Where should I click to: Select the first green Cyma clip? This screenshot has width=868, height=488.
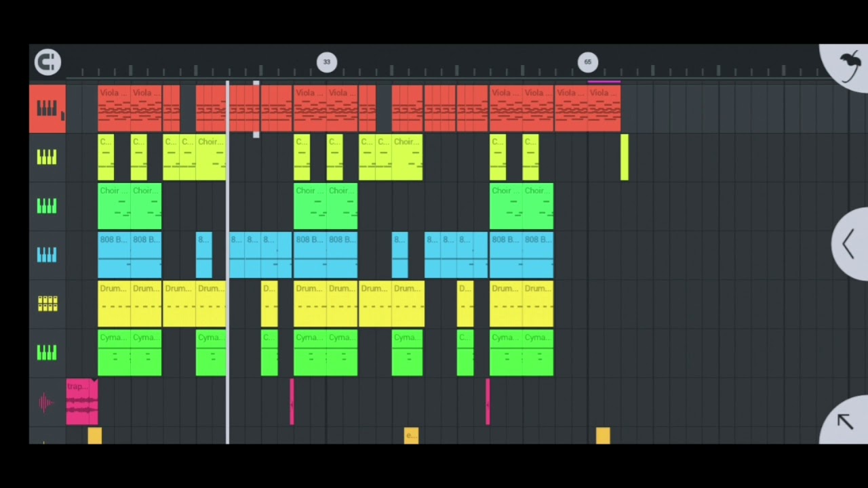pyautogui.click(x=114, y=352)
